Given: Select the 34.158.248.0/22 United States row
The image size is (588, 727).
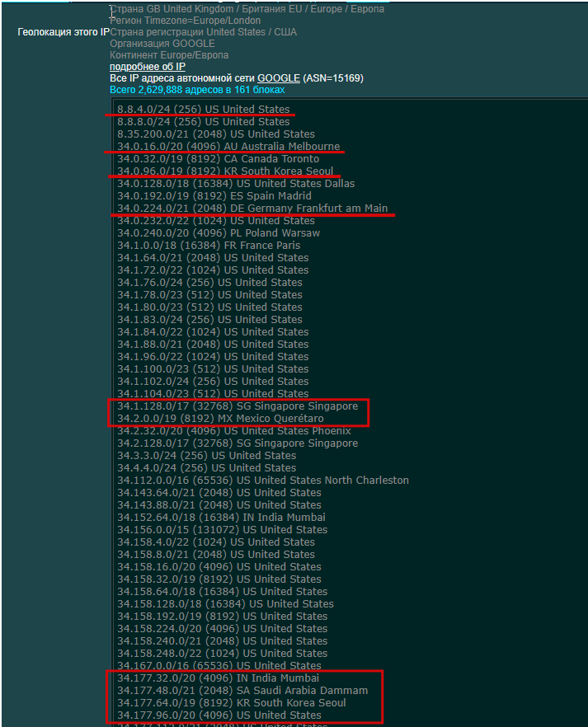Looking at the screenshot, I should [x=222, y=654].
